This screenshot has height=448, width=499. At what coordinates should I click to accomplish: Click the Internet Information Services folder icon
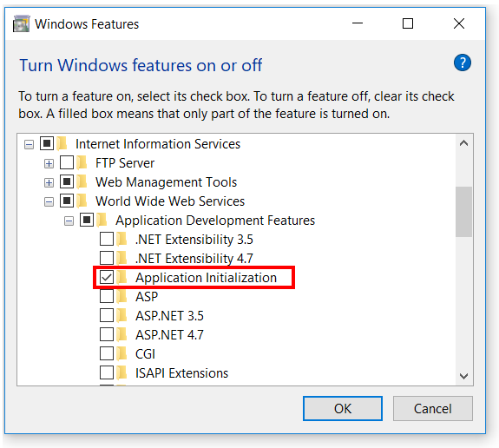(62, 143)
